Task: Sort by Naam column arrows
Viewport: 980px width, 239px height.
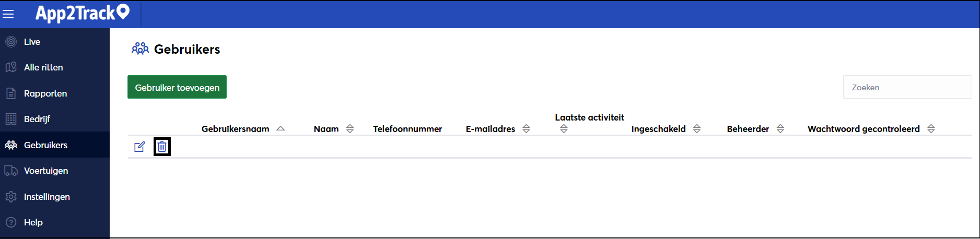Action: point(350,129)
